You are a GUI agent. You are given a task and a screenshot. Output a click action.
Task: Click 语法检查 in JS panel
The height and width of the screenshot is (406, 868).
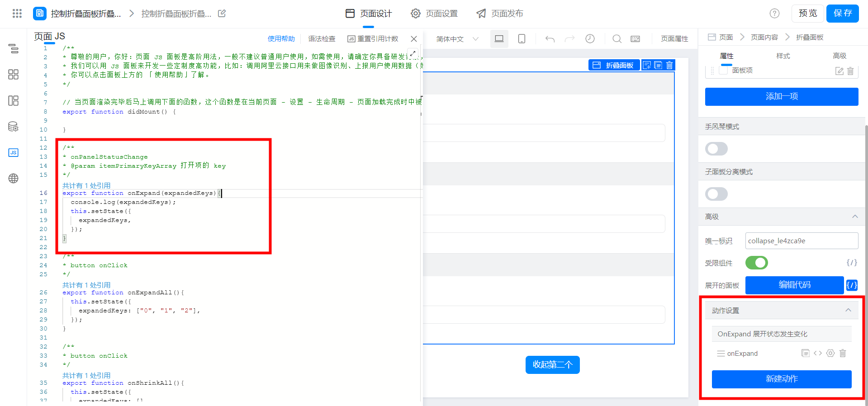[x=322, y=39]
